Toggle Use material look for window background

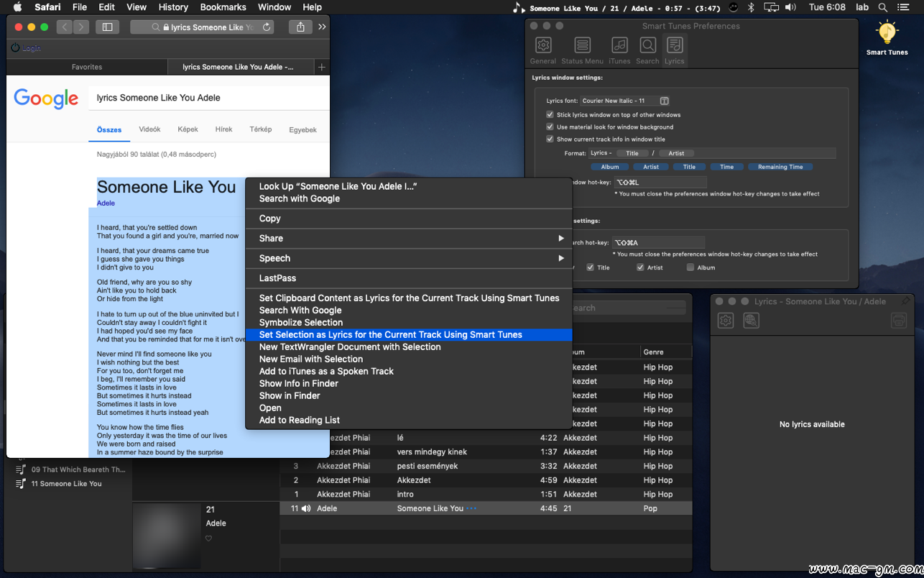click(x=550, y=127)
